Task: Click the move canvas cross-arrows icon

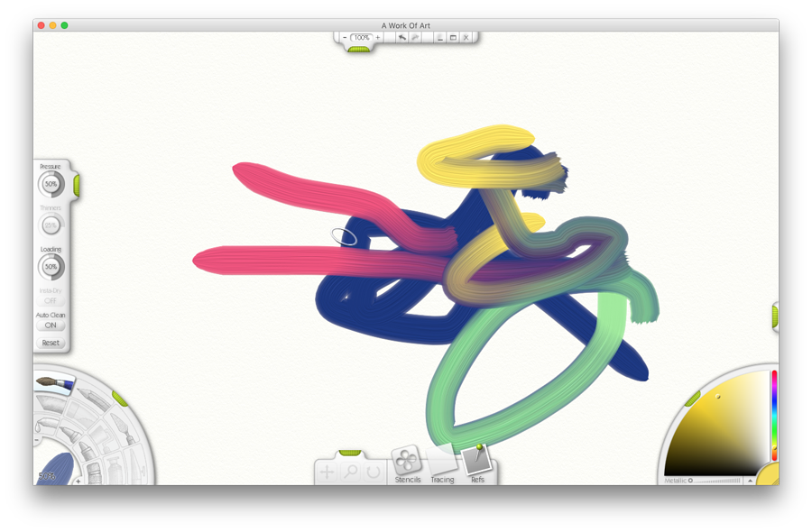Action: click(x=327, y=472)
